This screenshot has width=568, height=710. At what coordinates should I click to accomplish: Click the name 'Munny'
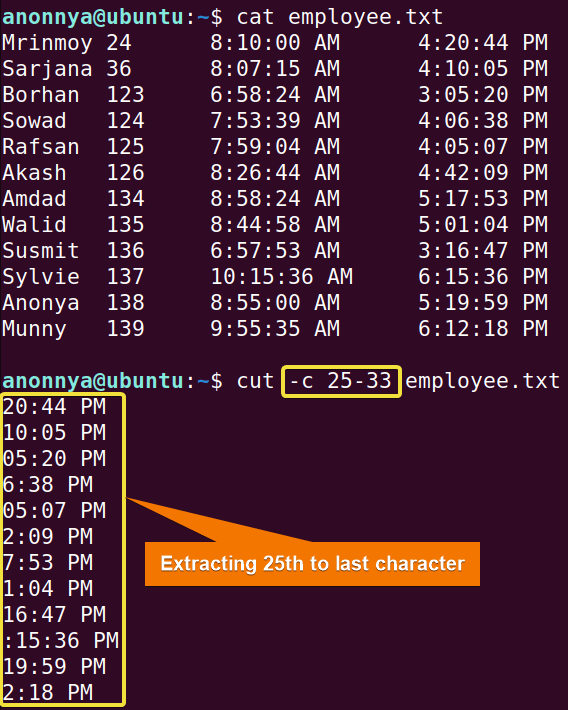click(34, 330)
